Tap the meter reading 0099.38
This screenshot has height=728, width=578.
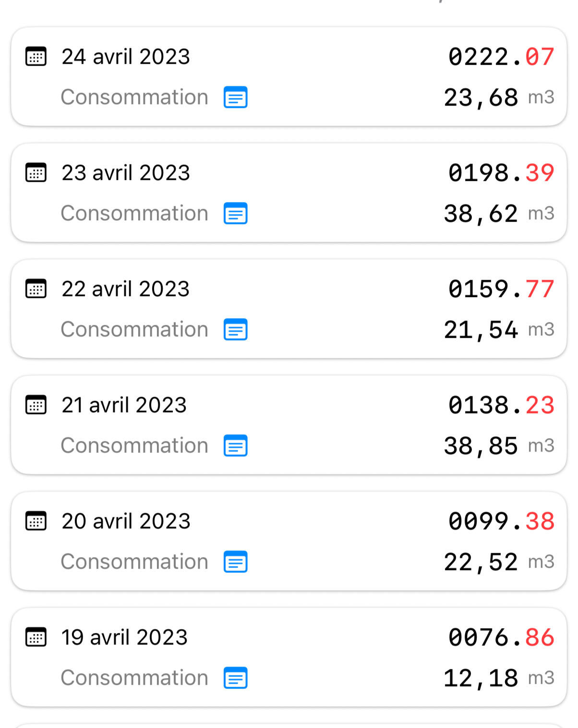point(501,521)
